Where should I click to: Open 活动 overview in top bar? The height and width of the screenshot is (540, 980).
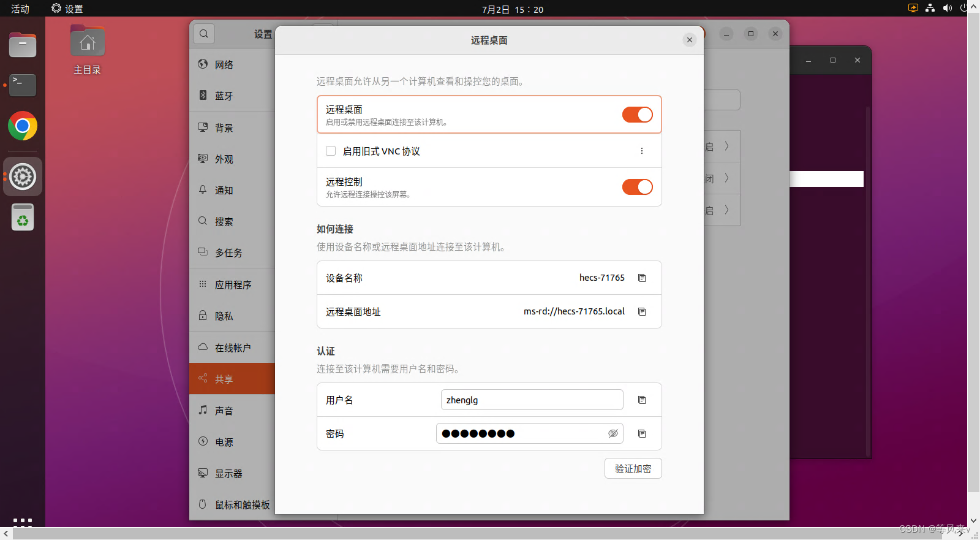[20, 9]
